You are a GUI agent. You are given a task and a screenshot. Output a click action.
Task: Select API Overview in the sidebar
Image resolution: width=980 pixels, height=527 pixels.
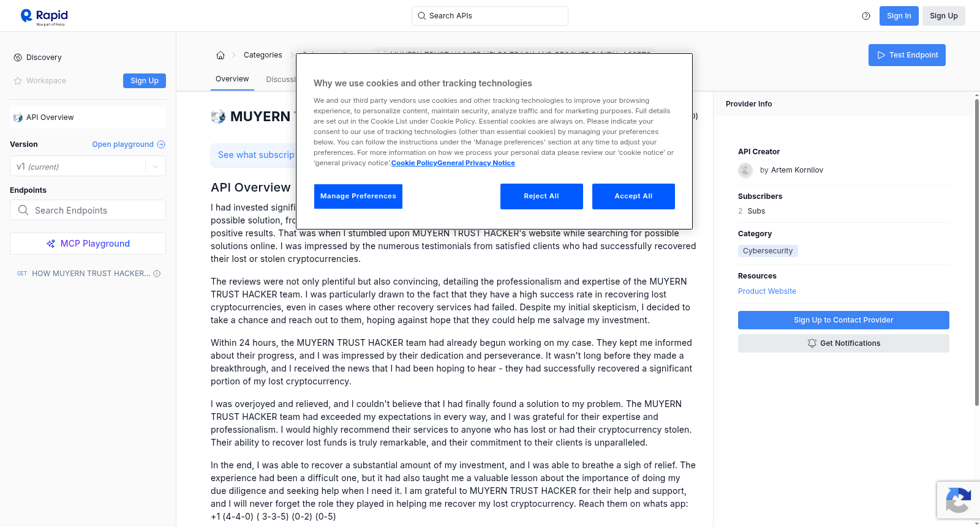tap(88, 118)
